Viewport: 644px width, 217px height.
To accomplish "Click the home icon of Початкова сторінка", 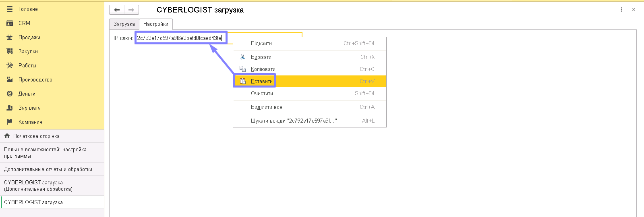I will [7, 136].
